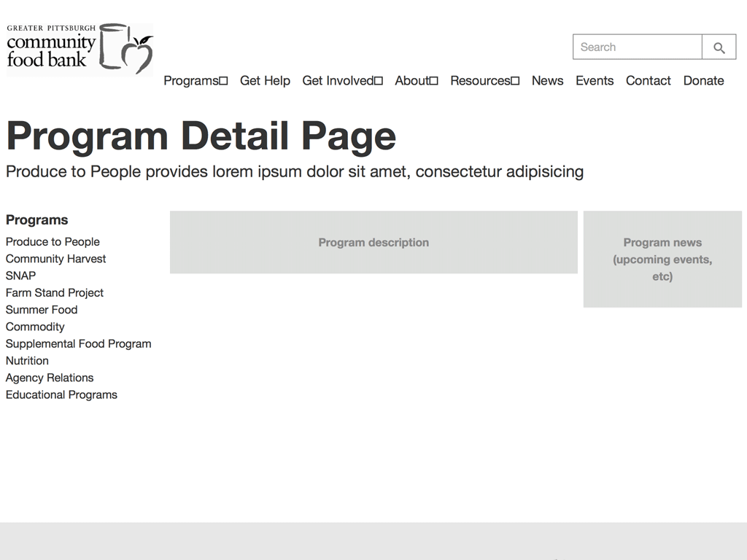747x560 pixels.
Task: View the Educational Programs link
Action: 61,394
